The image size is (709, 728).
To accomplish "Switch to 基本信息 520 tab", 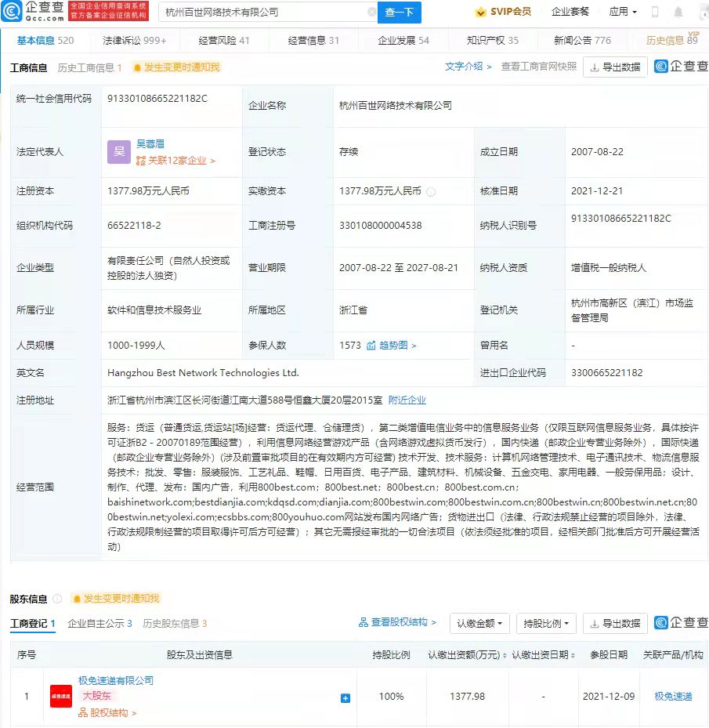I will (x=45, y=41).
